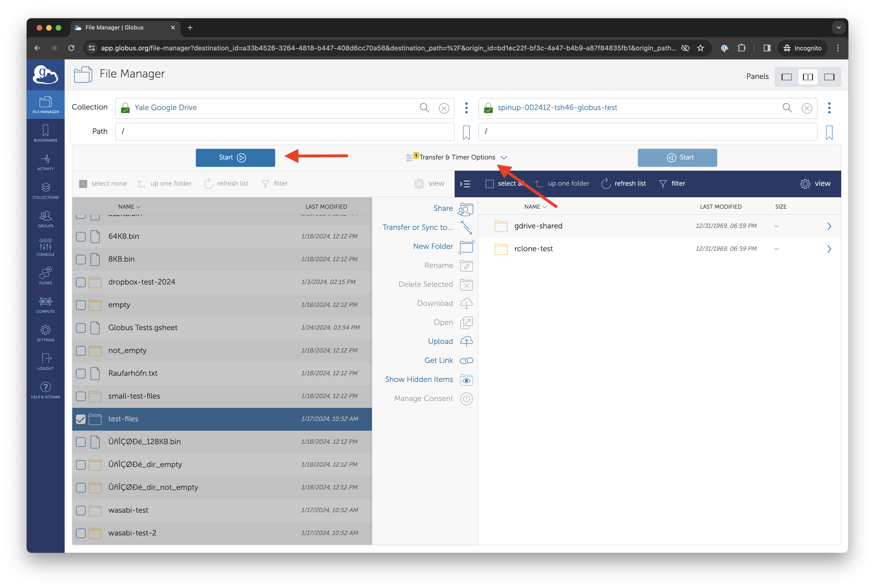The height and width of the screenshot is (588, 875).
Task: Open the Groups sidebar section
Action: [x=45, y=219]
